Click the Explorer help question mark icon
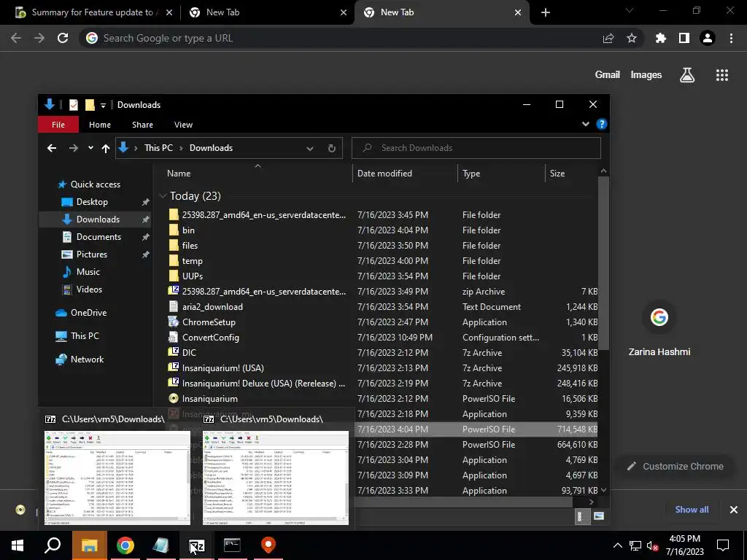 click(x=602, y=124)
